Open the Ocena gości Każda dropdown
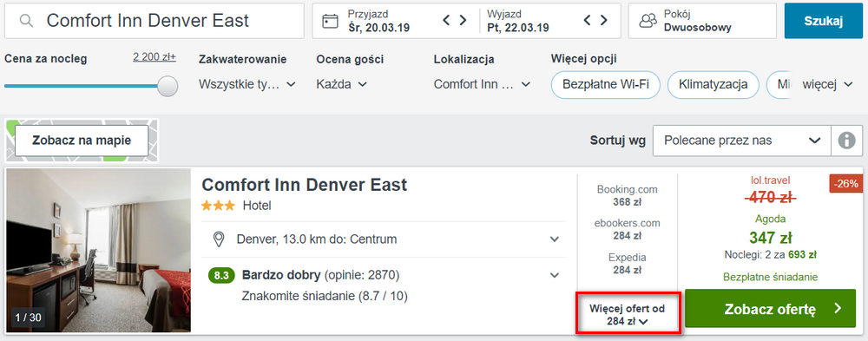 [x=341, y=84]
